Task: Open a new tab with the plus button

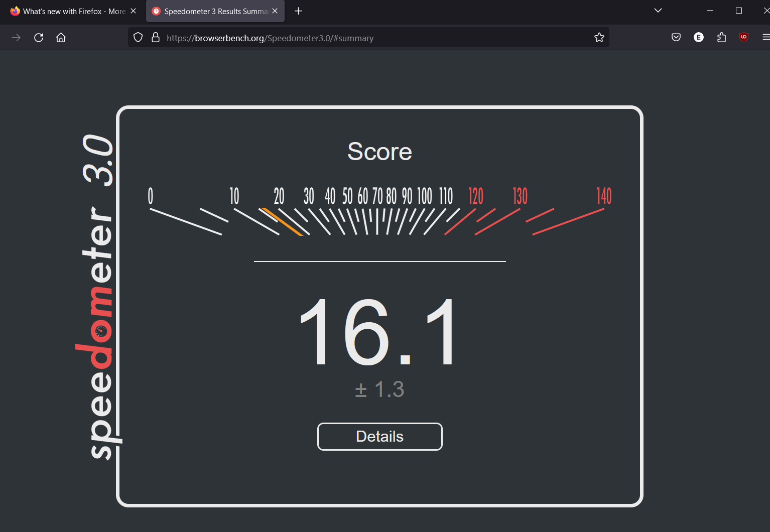Action: point(298,11)
